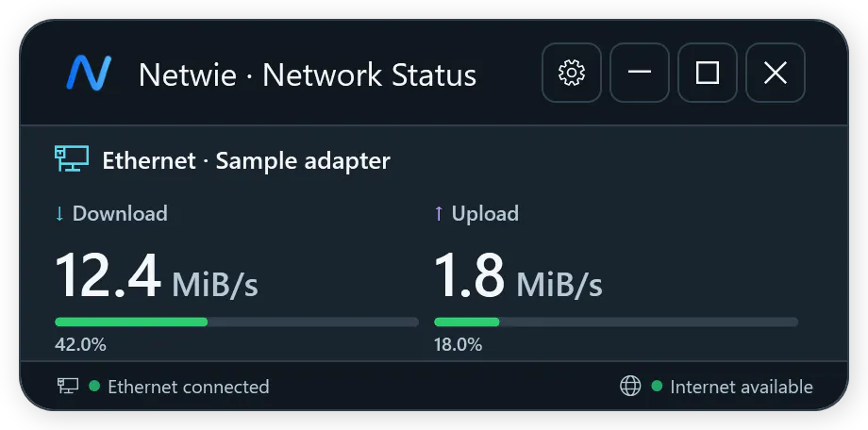
Task: Click the globe icon in status bar
Action: pos(630,386)
